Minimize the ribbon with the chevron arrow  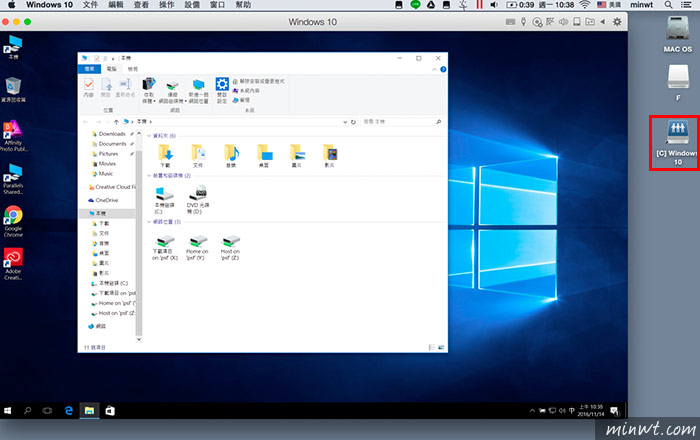point(434,69)
